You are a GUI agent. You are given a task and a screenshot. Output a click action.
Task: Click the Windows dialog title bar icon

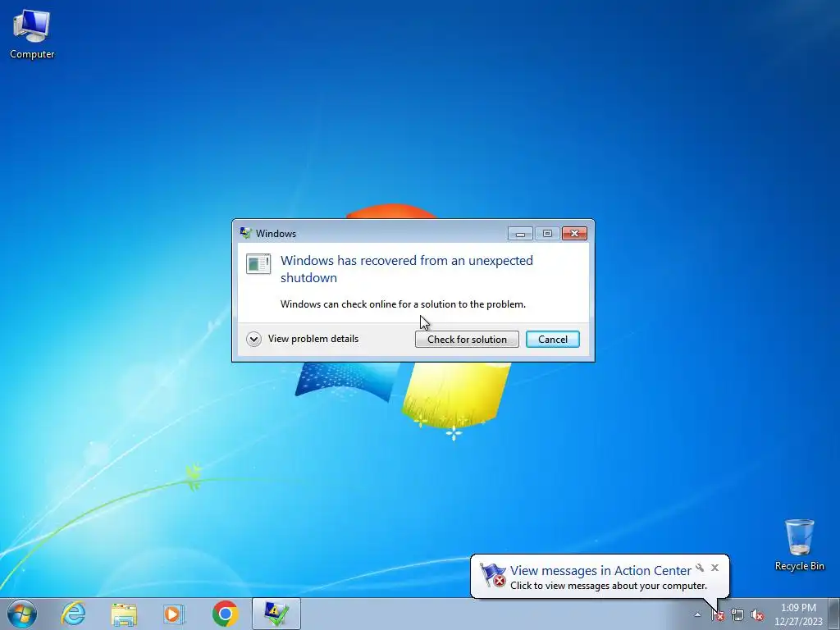point(246,233)
